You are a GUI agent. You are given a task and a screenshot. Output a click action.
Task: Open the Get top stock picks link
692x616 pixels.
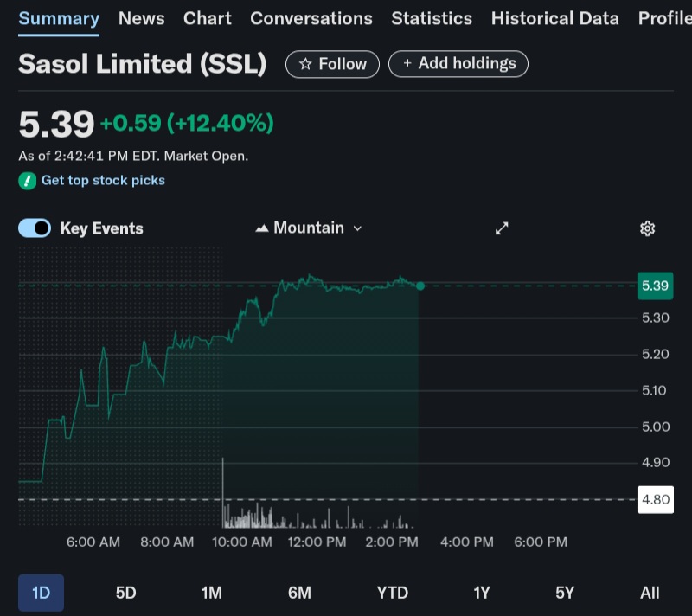point(103,181)
